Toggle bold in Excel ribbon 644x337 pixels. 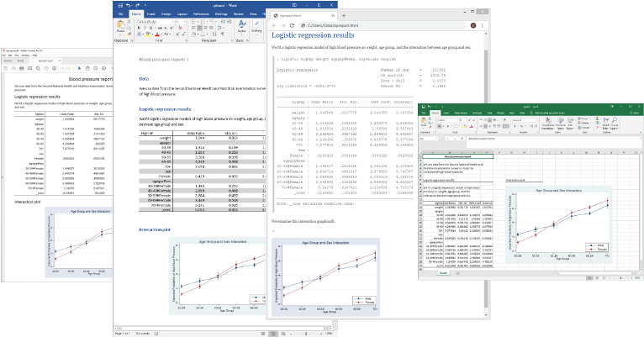point(439,126)
